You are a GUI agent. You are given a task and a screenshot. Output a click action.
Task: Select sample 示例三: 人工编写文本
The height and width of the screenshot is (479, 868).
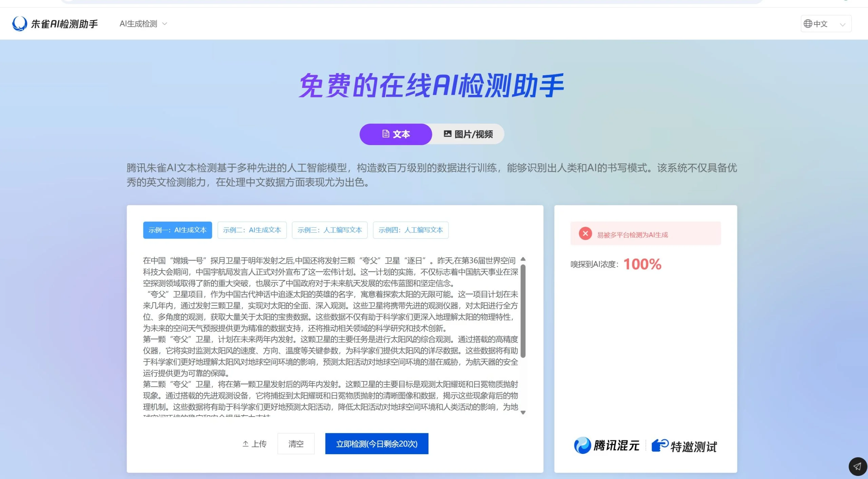click(x=330, y=230)
